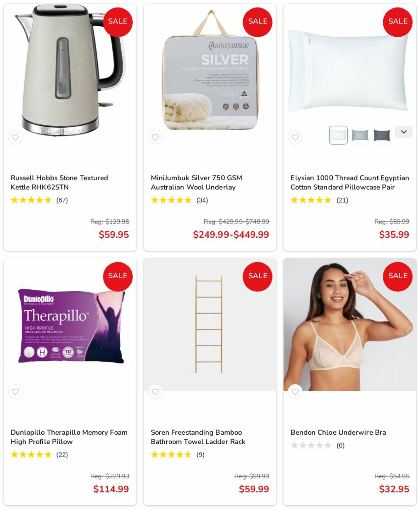Open MiniJumbuk Silver 750 GSM Underlay title
420x509 pixels.
[x=196, y=182]
